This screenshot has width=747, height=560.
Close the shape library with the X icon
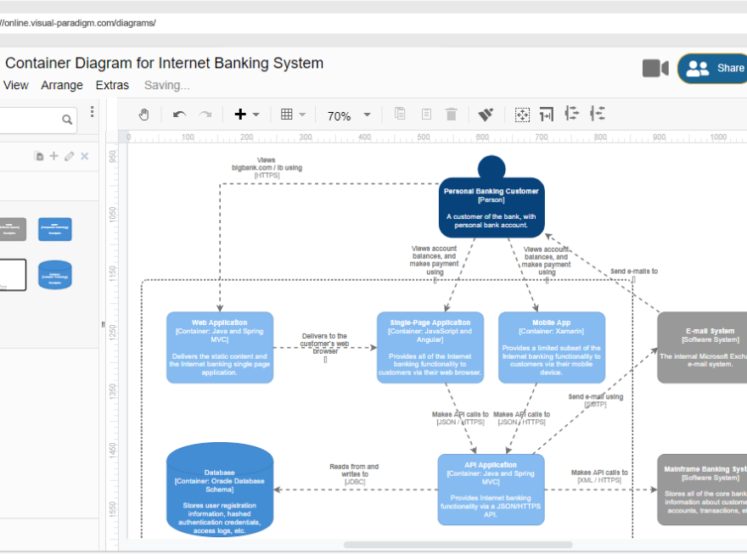click(x=83, y=156)
